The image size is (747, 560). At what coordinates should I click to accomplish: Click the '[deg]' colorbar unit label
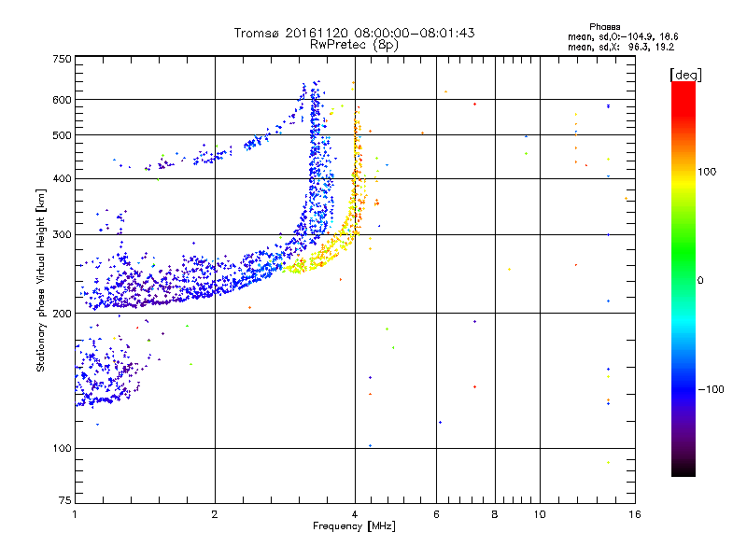click(685, 75)
